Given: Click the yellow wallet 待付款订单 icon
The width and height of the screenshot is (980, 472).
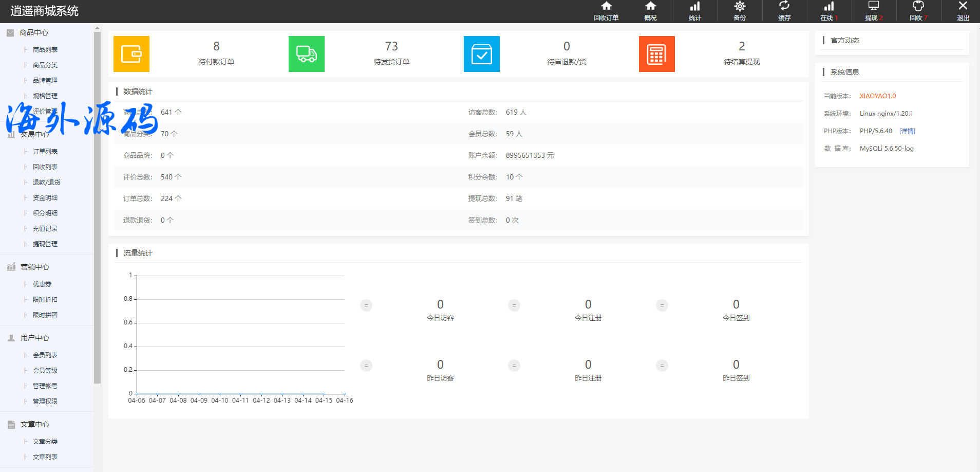Looking at the screenshot, I should 131,54.
